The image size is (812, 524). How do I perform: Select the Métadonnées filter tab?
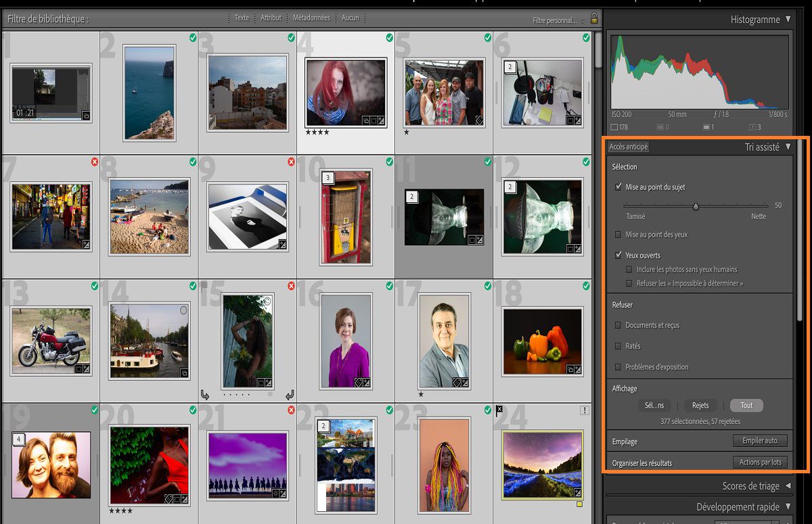[x=311, y=18]
